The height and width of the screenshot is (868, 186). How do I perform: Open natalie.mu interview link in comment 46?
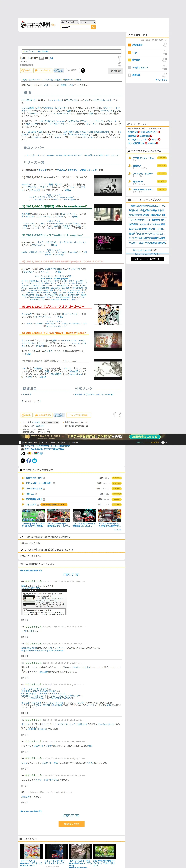42,650
